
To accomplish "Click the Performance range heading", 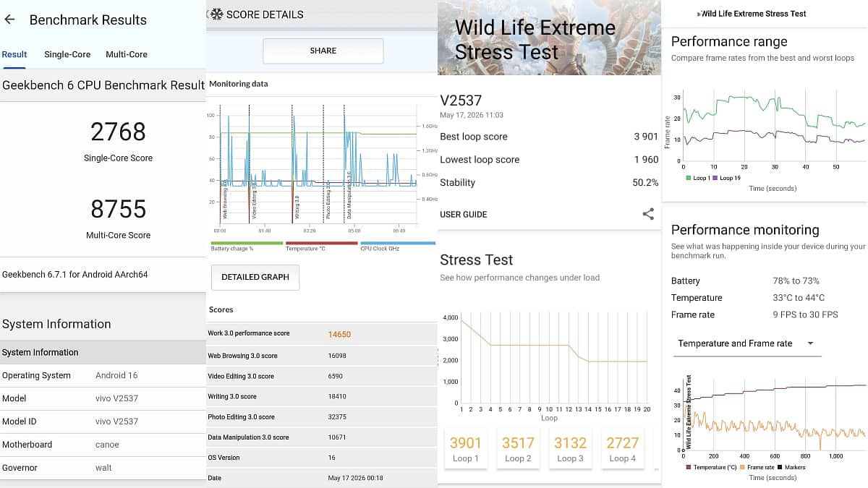I will (x=729, y=41).
